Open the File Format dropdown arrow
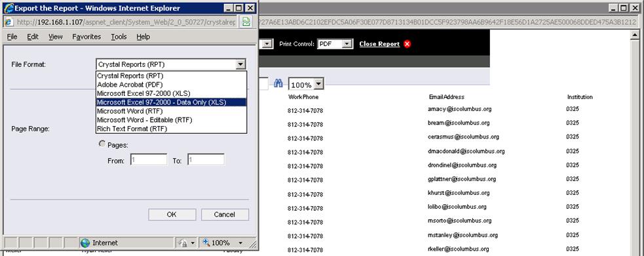644x256 pixels. pyautogui.click(x=241, y=64)
